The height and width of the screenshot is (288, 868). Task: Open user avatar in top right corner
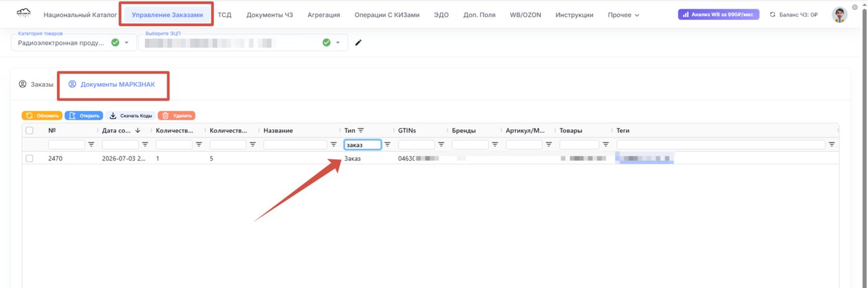(839, 15)
